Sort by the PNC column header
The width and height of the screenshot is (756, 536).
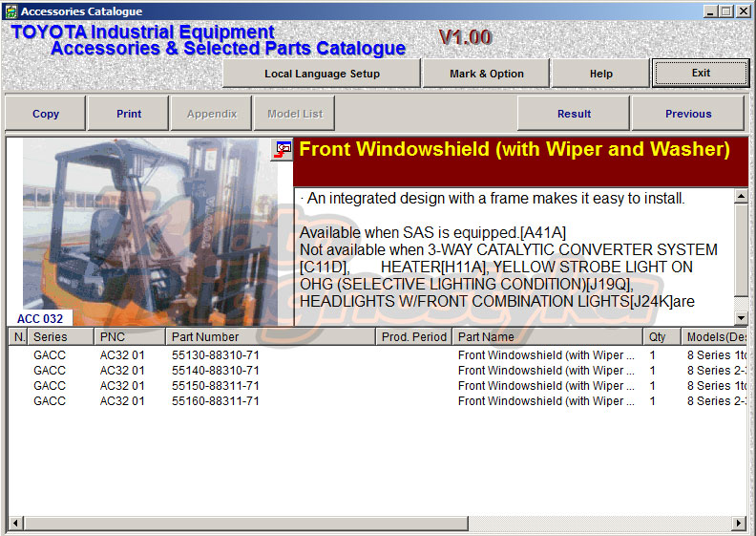click(130, 336)
